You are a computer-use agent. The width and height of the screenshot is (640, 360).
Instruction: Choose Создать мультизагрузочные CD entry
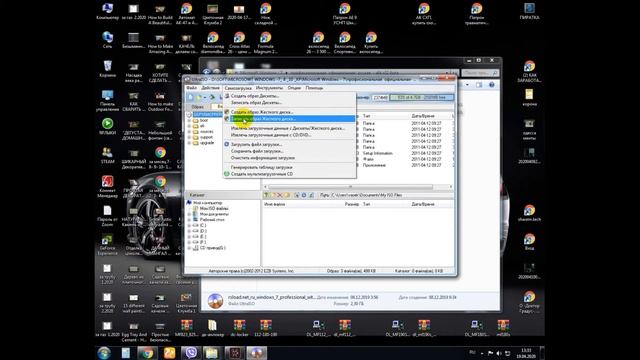[289, 174]
